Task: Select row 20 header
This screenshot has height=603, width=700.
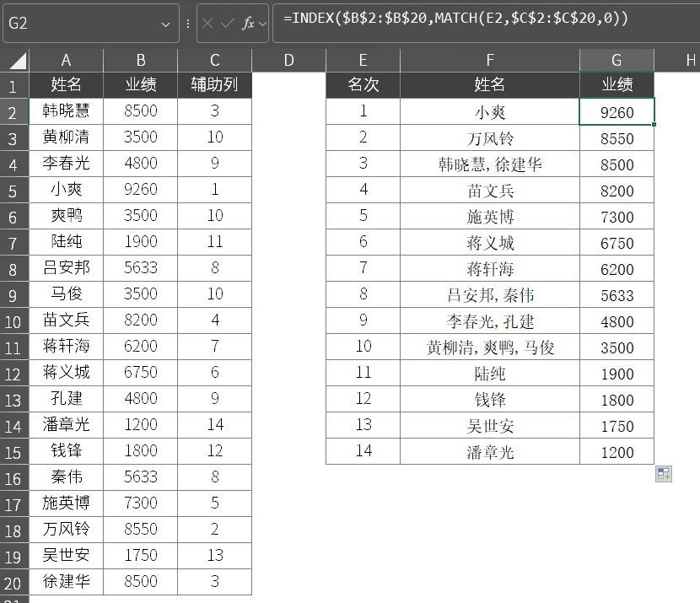Action: point(13,583)
